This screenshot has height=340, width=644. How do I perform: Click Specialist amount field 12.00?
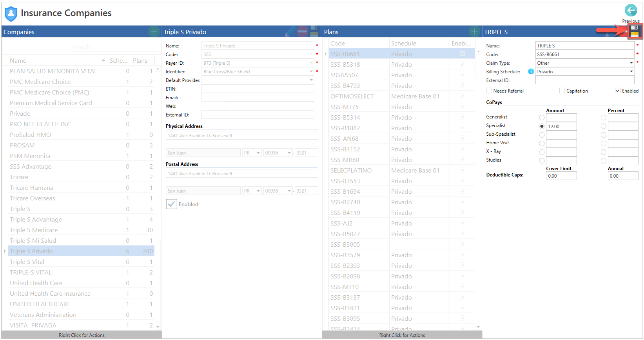[561, 126]
